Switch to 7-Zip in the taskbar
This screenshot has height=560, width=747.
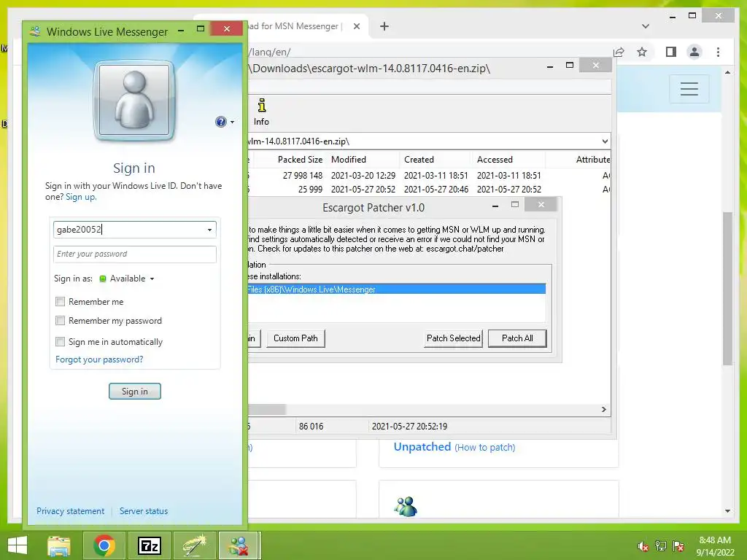pos(149,545)
